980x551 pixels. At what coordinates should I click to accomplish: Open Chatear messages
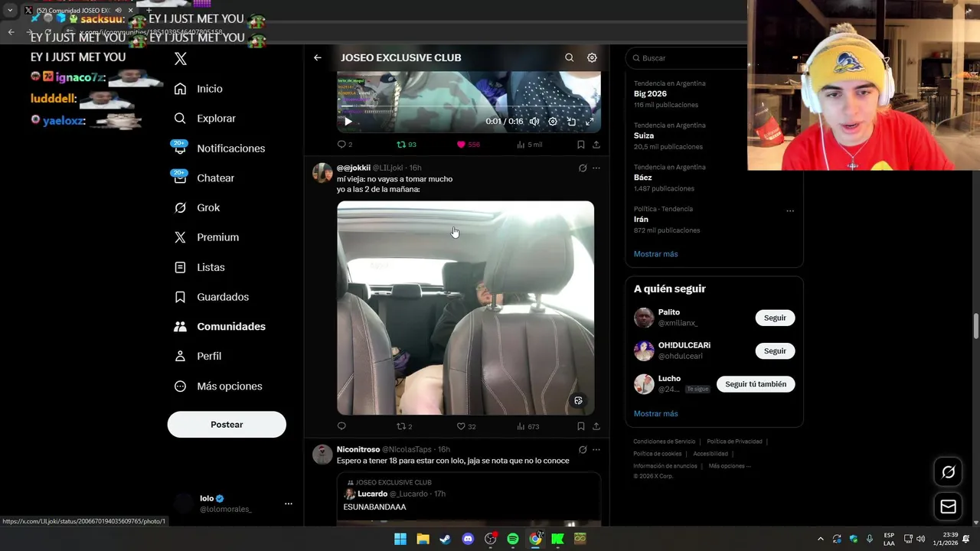(x=204, y=178)
